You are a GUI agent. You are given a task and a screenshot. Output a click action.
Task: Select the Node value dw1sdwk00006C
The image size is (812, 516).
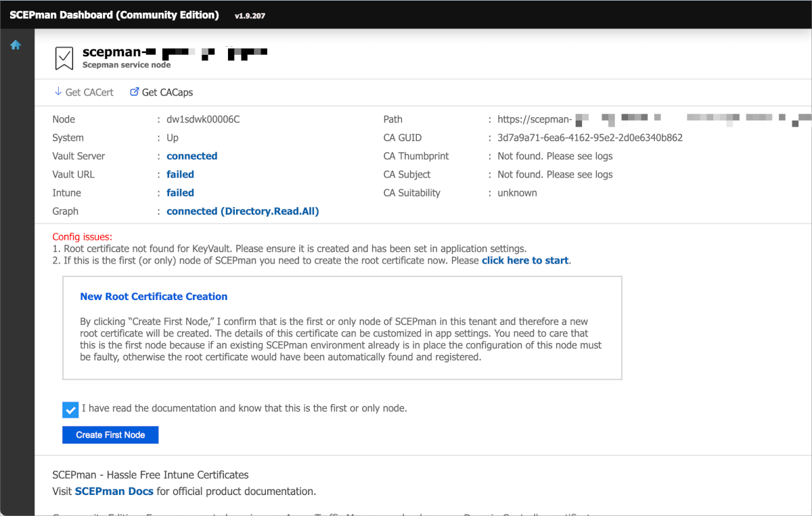pyautogui.click(x=203, y=119)
